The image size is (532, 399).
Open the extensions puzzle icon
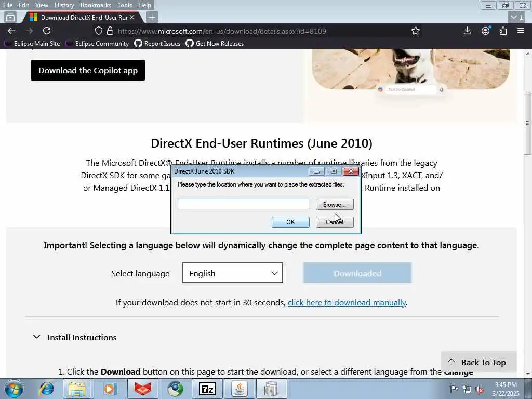503,31
